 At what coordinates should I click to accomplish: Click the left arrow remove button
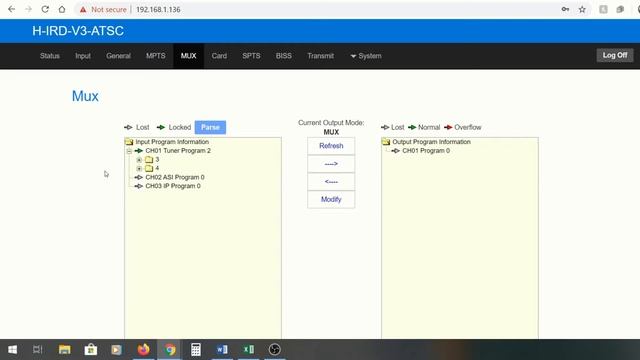(331, 182)
